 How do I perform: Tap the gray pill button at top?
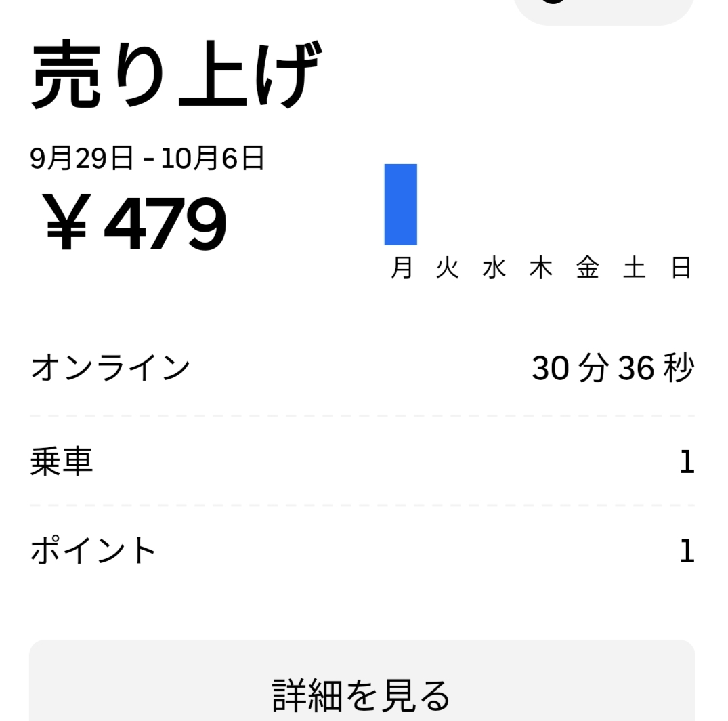pyautogui.click(x=604, y=9)
